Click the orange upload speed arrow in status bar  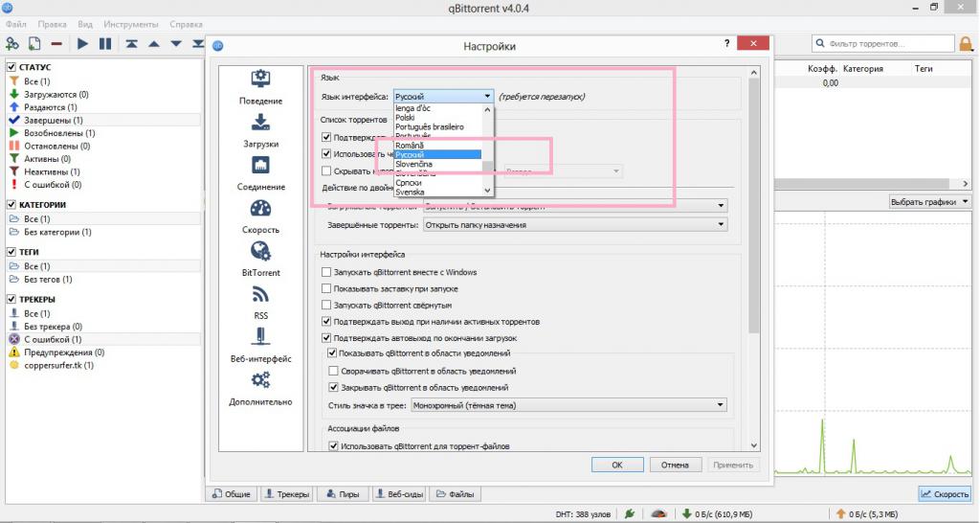click(840, 514)
